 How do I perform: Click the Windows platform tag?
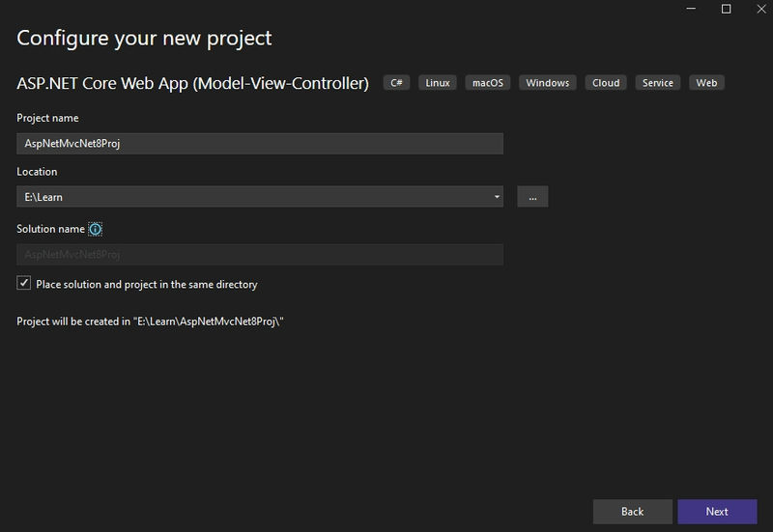pyautogui.click(x=547, y=83)
